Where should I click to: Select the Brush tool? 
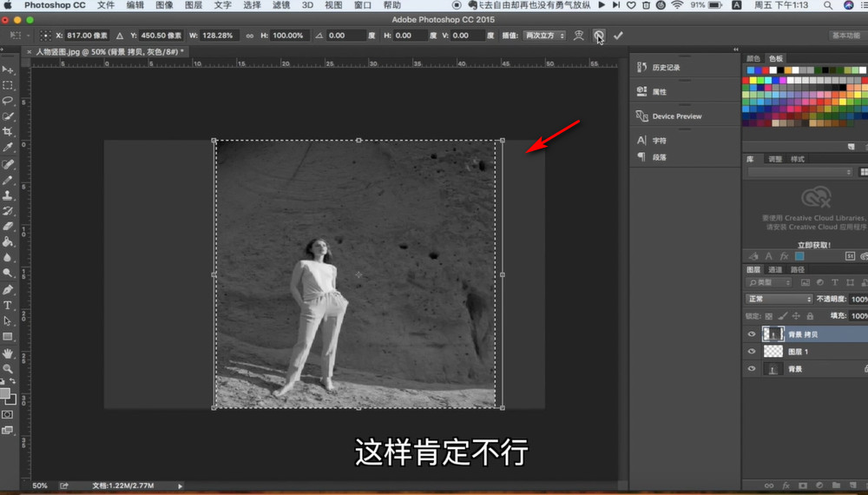coord(8,180)
